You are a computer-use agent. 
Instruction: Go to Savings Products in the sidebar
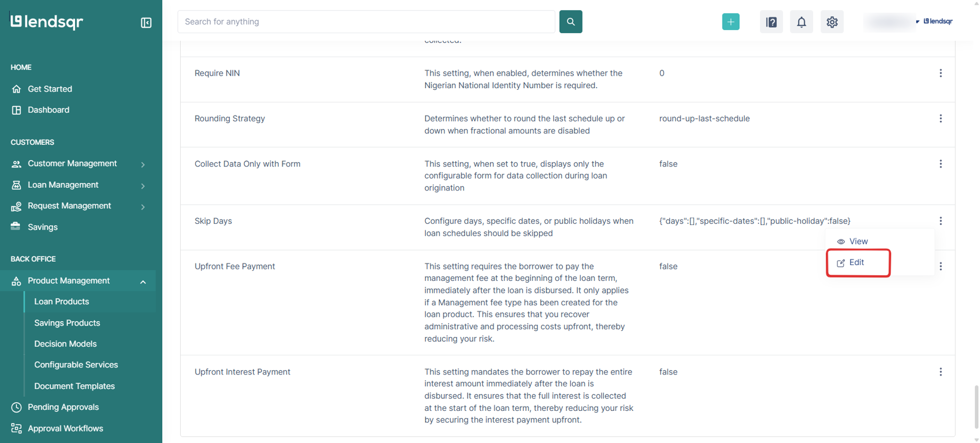coord(67,323)
